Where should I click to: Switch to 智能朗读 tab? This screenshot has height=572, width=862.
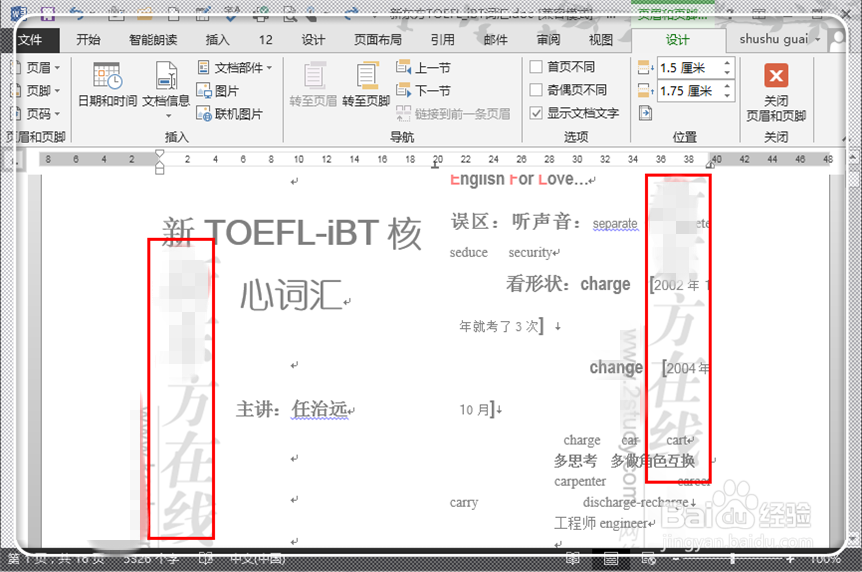[x=153, y=40]
